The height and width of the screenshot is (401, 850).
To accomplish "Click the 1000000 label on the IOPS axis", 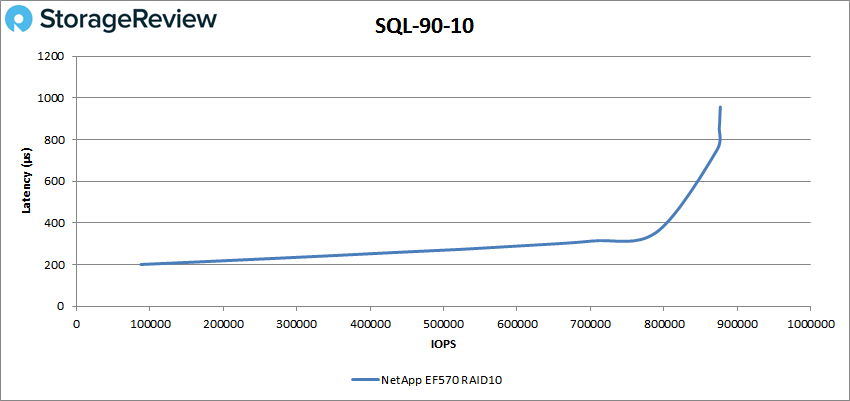I will point(808,322).
